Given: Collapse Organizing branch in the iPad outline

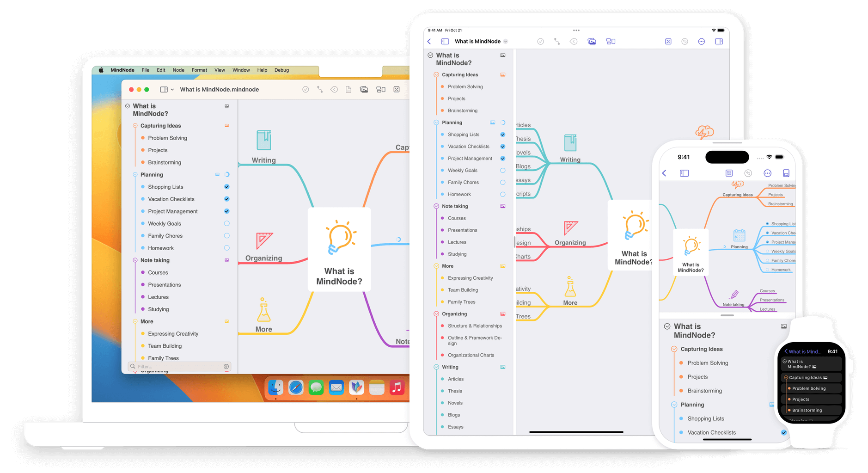Looking at the screenshot, I should coord(436,314).
